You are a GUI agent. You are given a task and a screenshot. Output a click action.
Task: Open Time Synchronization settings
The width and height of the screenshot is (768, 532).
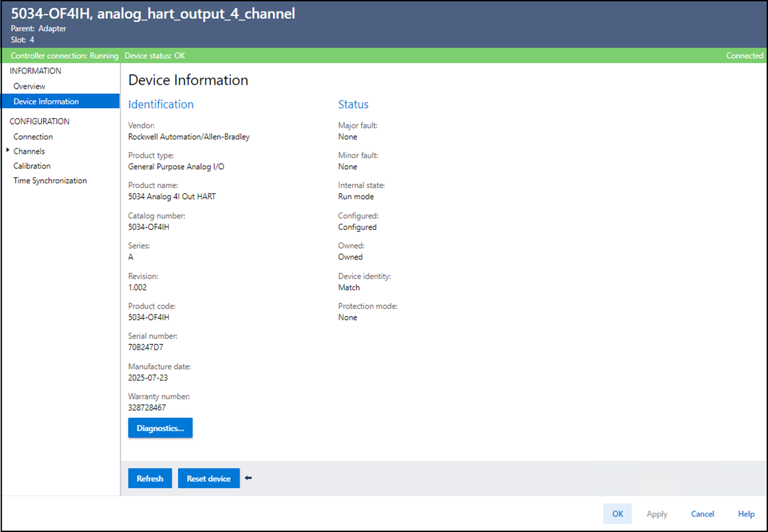pyautogui.click(x=50, y=181)
